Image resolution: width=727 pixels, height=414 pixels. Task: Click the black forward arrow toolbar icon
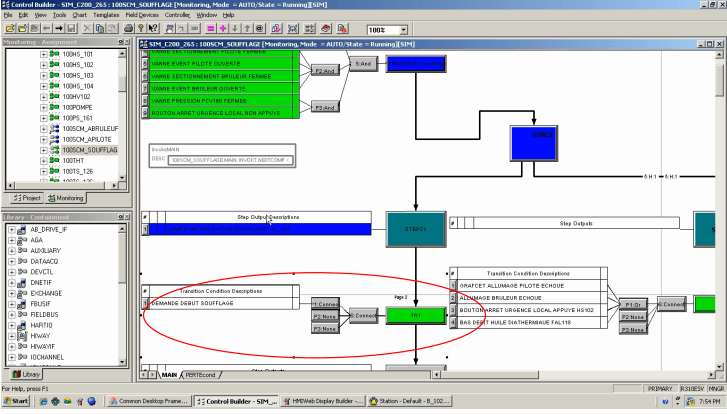pos(59,29)
